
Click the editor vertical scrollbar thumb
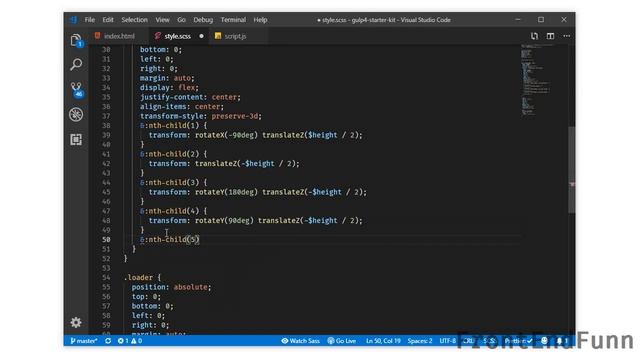[x=571, y=169]
